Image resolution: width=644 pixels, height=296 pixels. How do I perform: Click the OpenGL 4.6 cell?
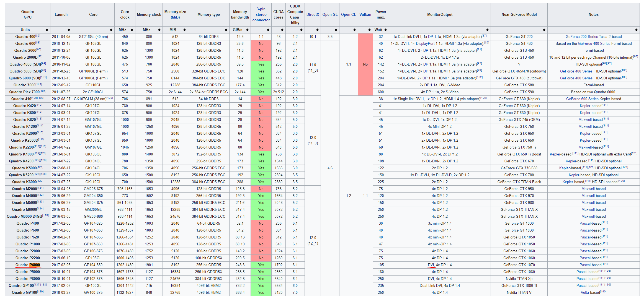click(330, 168)
